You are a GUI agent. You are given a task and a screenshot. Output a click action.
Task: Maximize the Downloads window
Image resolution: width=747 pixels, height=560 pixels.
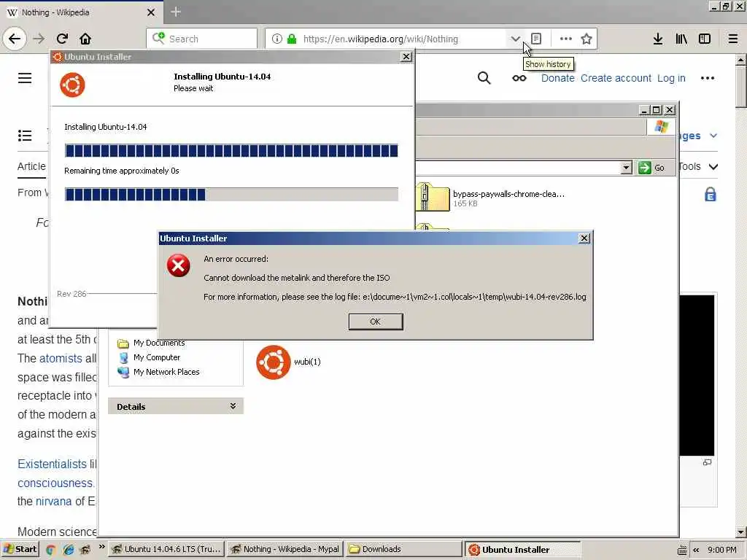tap(657, 110)
